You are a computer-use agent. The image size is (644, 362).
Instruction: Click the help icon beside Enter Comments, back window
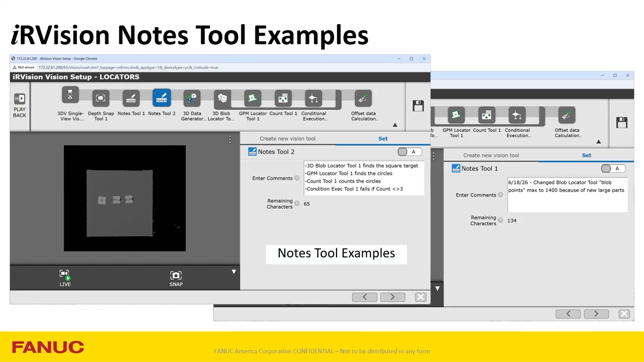coord(500,195)
